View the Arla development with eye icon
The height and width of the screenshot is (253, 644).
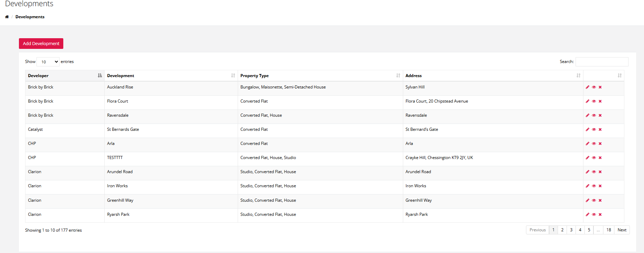(594, 144)
